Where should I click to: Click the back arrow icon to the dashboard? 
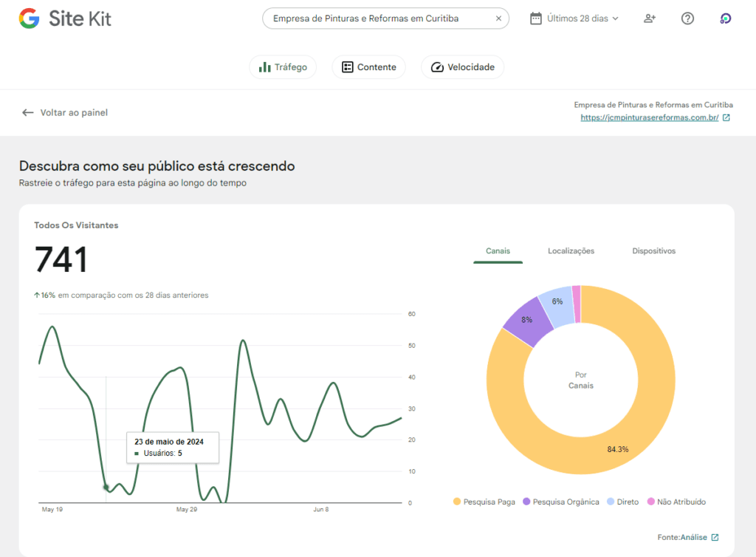(x=28, y=112)
